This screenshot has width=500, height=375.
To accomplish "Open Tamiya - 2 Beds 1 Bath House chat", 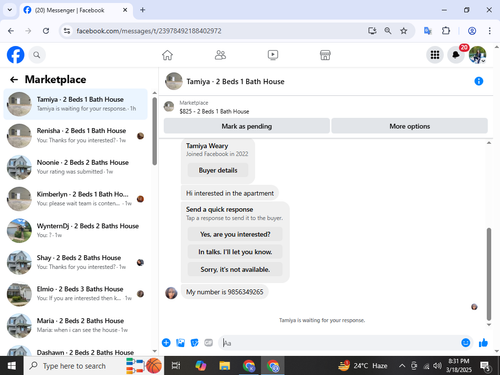I will [x=75, y=104].
